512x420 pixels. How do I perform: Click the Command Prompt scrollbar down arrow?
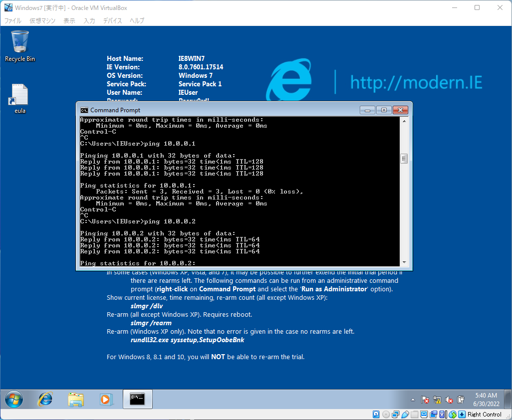404,262
